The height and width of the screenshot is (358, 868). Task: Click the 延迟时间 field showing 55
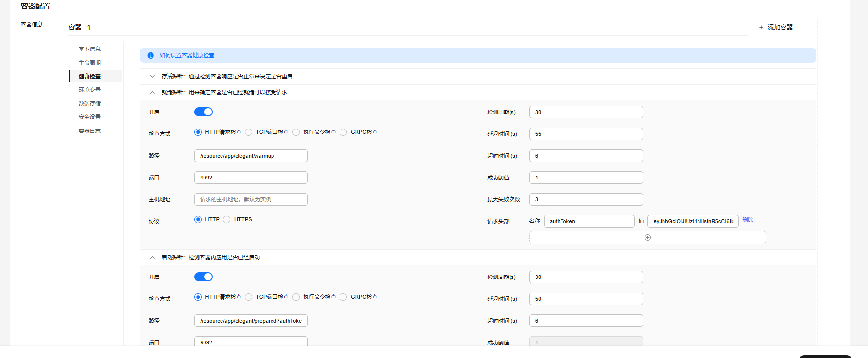[x=586, y=134]
